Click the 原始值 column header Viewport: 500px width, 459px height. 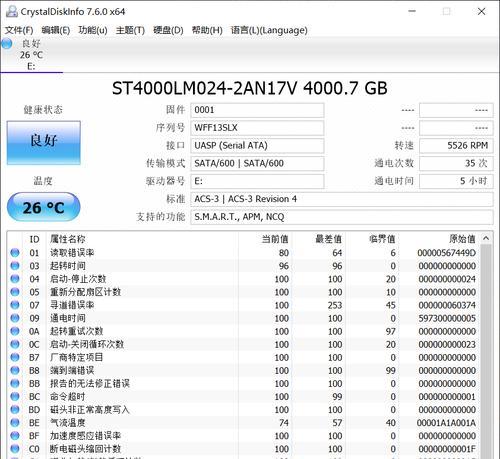[462, 239]
